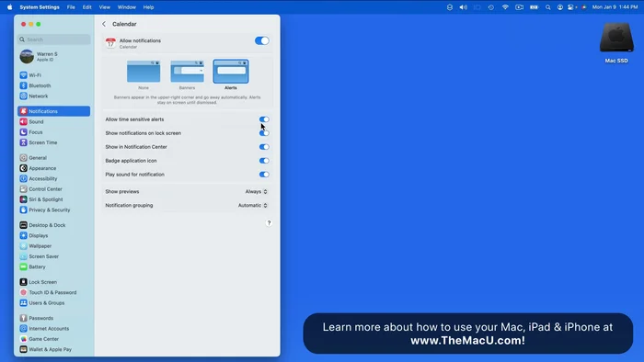Select Notifications in the sidebar
Screen dimensions: 644x362
click(x=53, y=111)
